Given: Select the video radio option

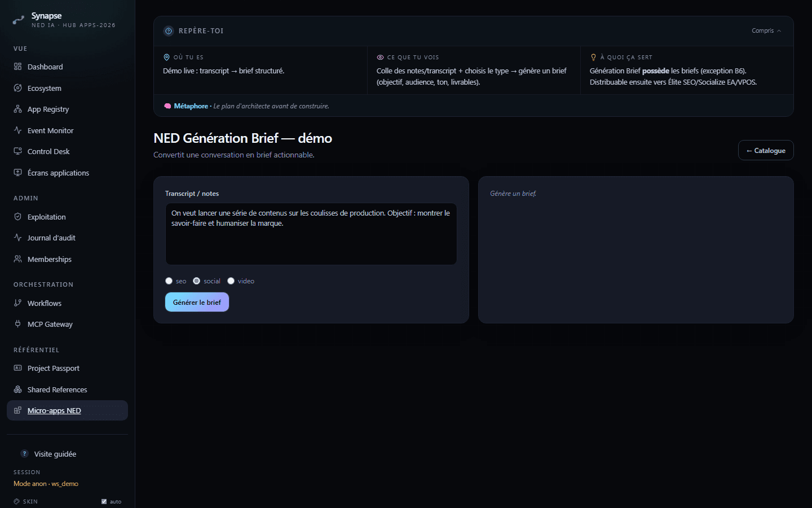Looking at the screenshot, I should point(231,281).
